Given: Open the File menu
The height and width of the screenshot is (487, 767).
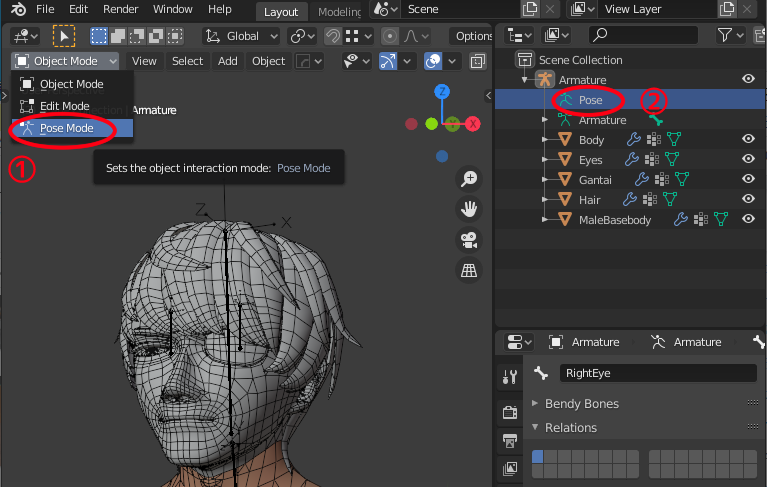Looking at the screenshot, I should click(45, 9).
